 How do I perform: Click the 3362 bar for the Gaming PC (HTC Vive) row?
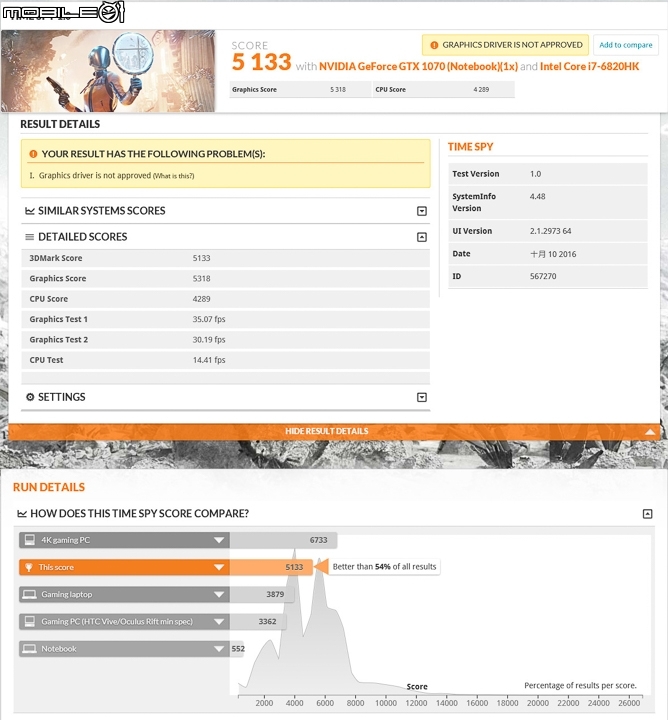tap(258, 621)
